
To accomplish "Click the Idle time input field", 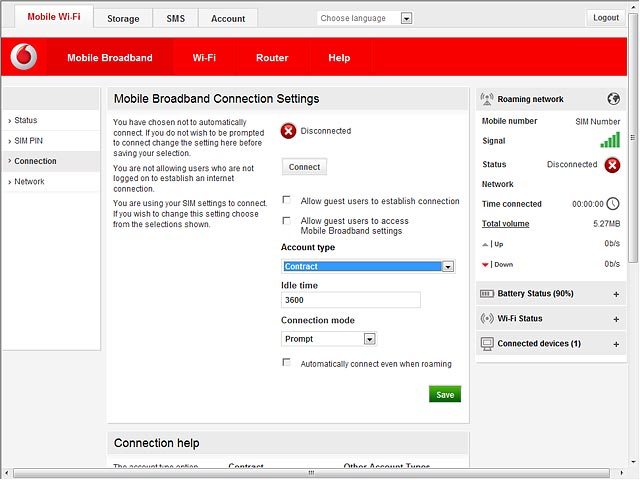I will (x=351, y=300).
